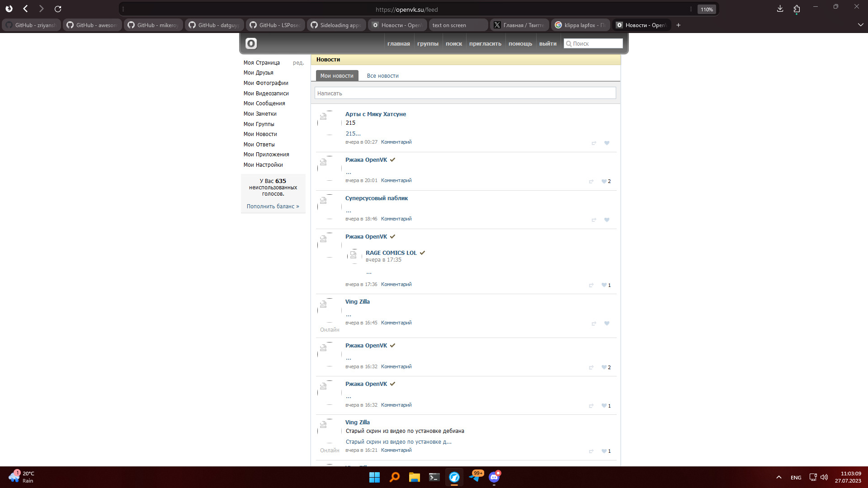Click the 110% zoom level indicator
The height and width of the screenshot is (488, 868).
click(706, 9)
